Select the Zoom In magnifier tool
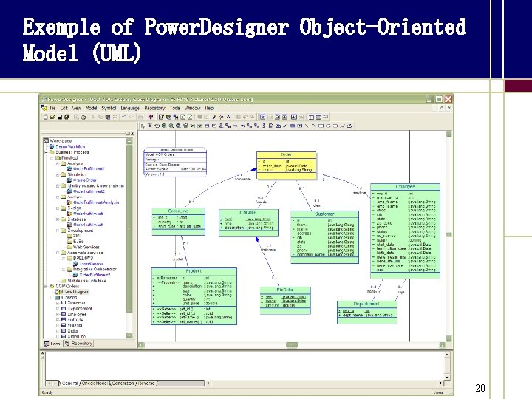 click(164, 126)
